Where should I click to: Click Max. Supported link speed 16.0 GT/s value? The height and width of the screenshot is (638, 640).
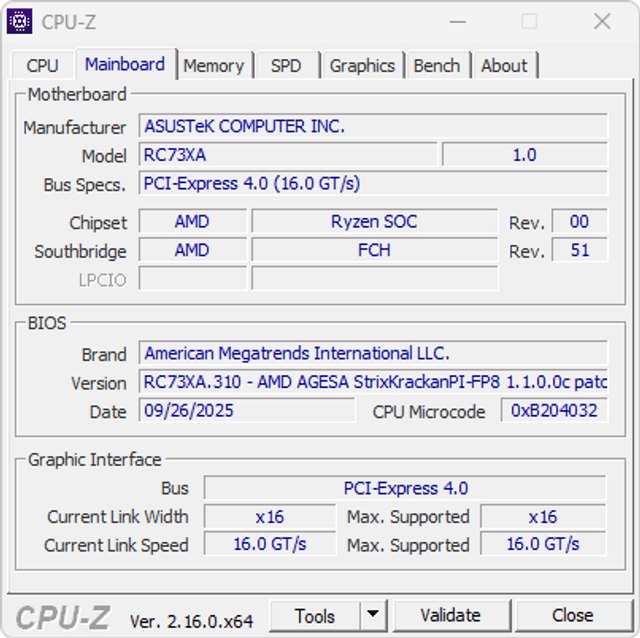[543, 544]
